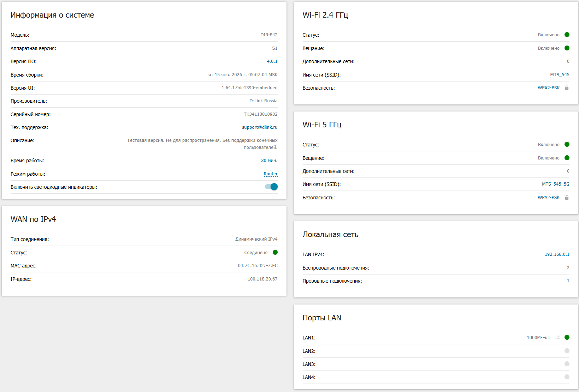Click the LAN2 port inactive gray indicator
This screenshot has height=392, width=579.
(567, 351)
